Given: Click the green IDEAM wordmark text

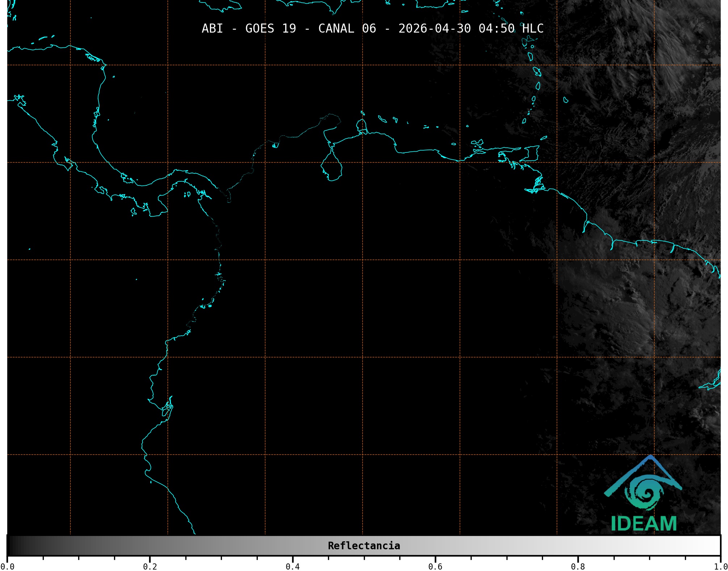Looking at the screenshot, I should 644,524.
